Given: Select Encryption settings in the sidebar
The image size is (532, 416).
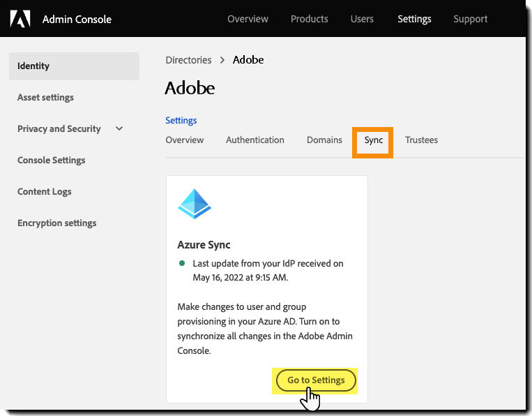Looking at the screenshot, I should tap(56, 223).
